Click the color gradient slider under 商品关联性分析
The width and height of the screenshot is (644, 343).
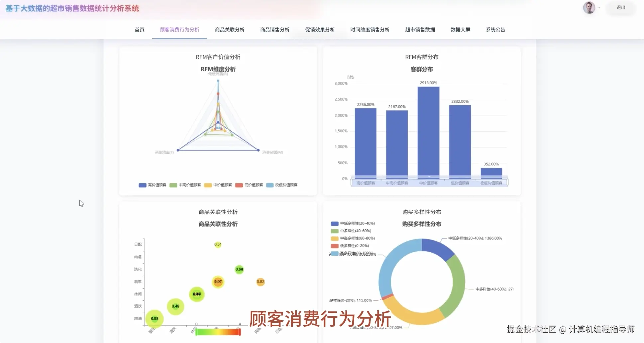click(x=218, y=331)
